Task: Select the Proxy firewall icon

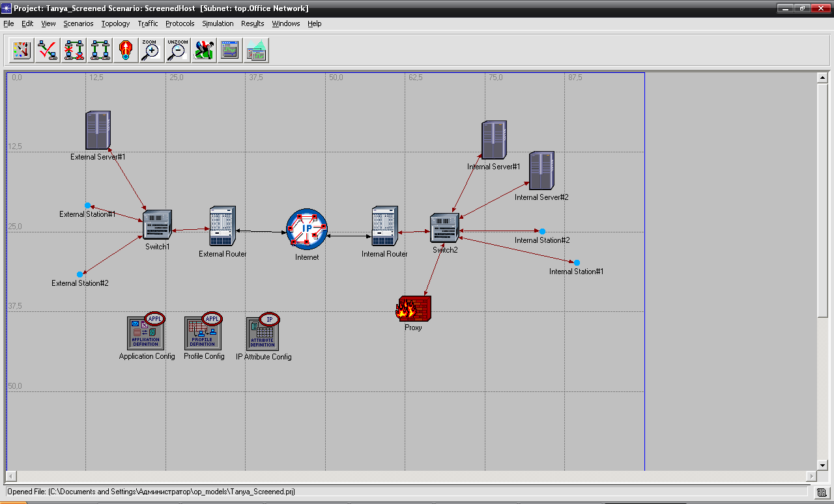Action: coord(414,309)
